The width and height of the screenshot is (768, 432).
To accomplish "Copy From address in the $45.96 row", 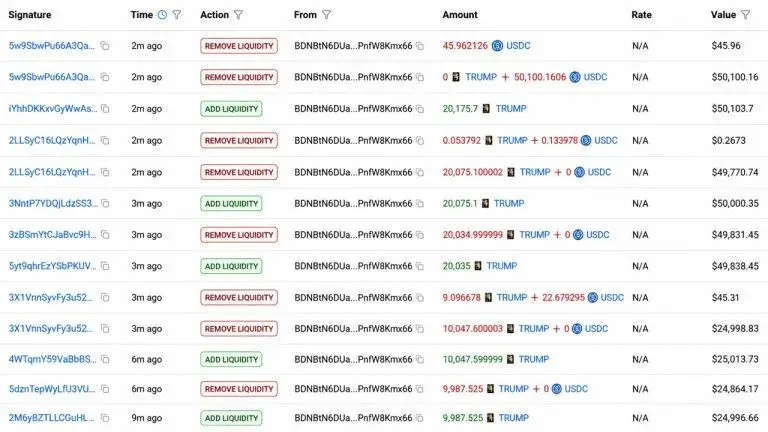I will tap(420, 46).
